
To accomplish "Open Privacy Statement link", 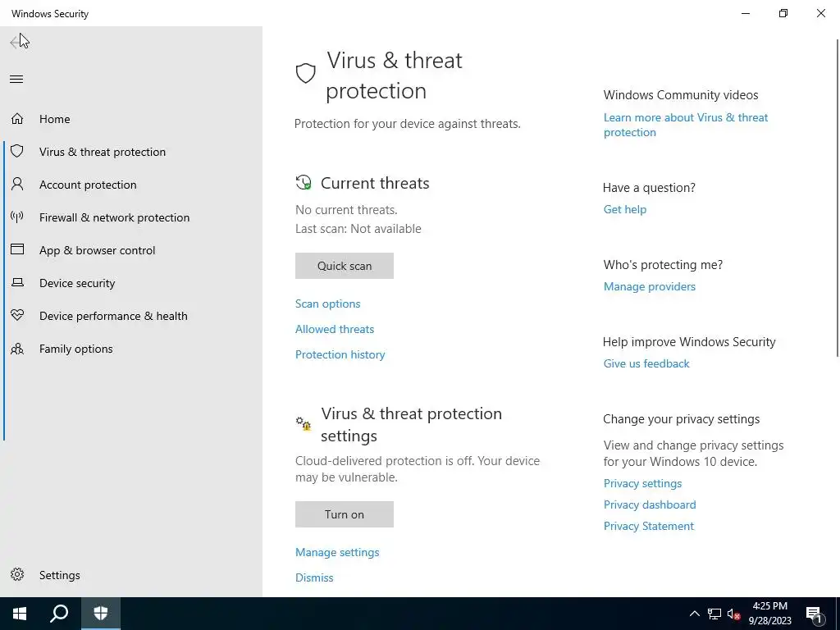I will point(648,526).
